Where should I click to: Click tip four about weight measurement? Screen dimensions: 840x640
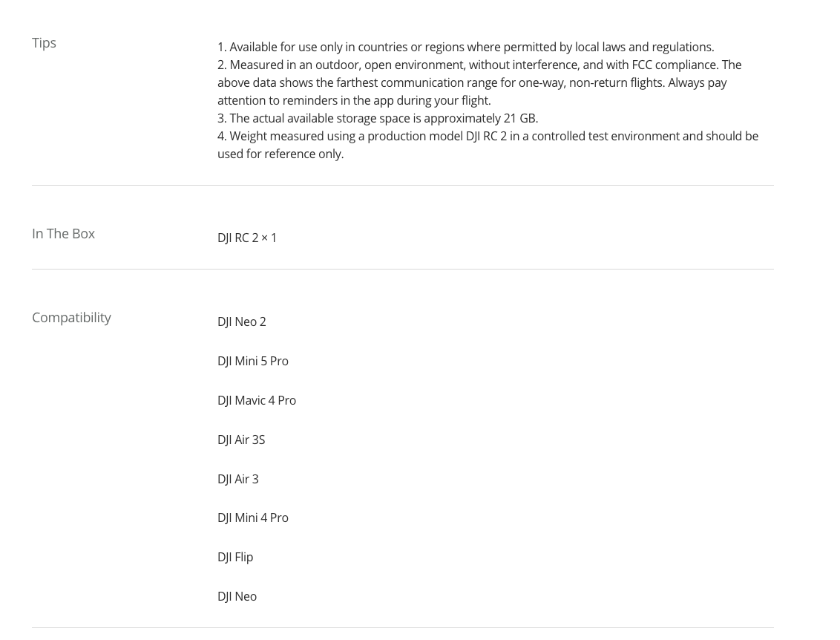(488, 136)
